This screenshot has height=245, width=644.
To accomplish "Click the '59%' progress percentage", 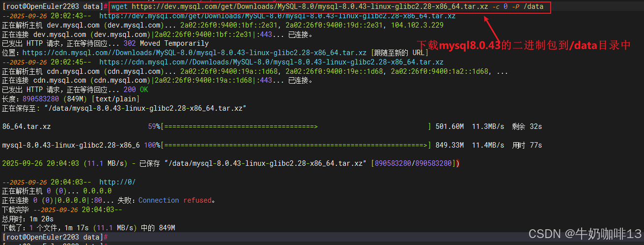I will click(x=154, y=126).
